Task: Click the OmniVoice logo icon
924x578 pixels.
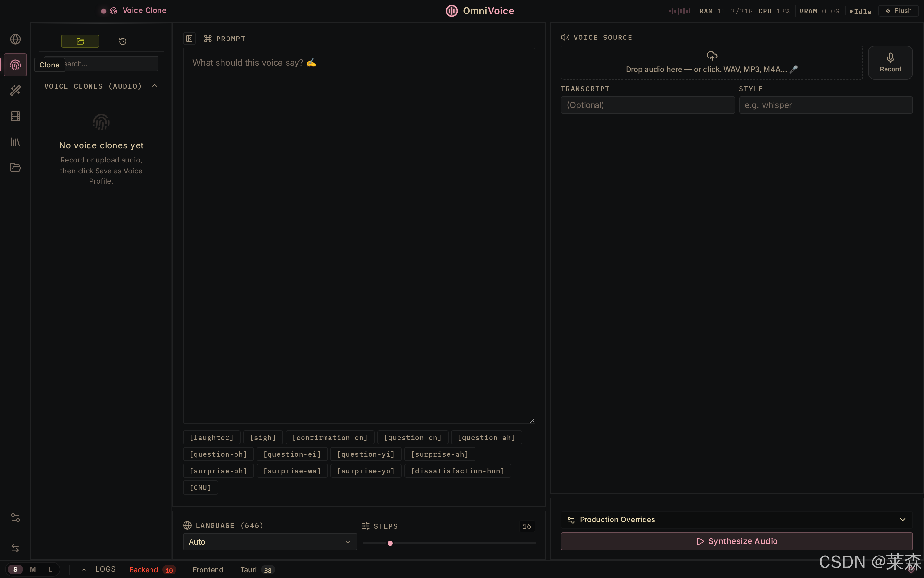Action: click(452, 11)
